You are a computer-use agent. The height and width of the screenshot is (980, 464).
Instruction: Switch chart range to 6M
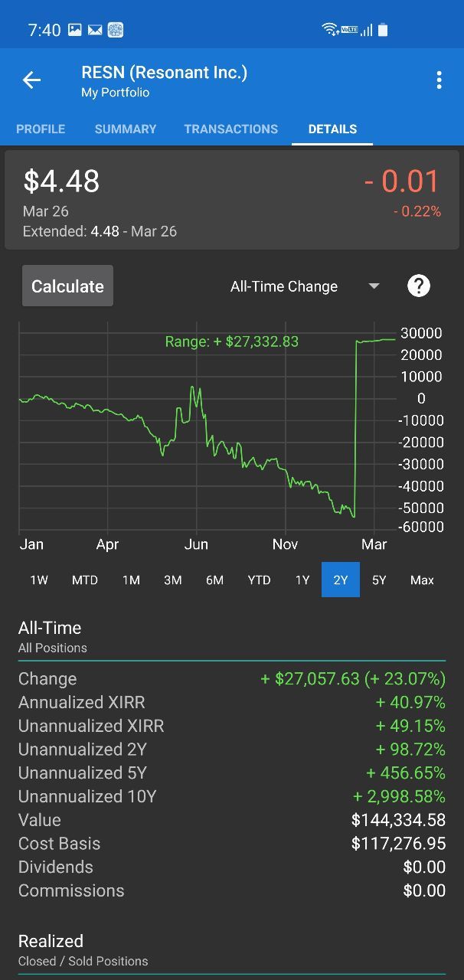(214, 580)
